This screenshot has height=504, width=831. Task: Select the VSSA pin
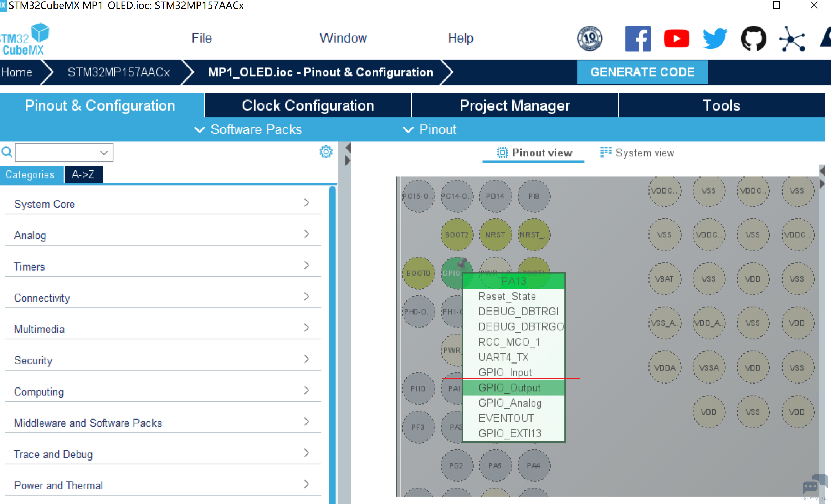pos(709,367)
